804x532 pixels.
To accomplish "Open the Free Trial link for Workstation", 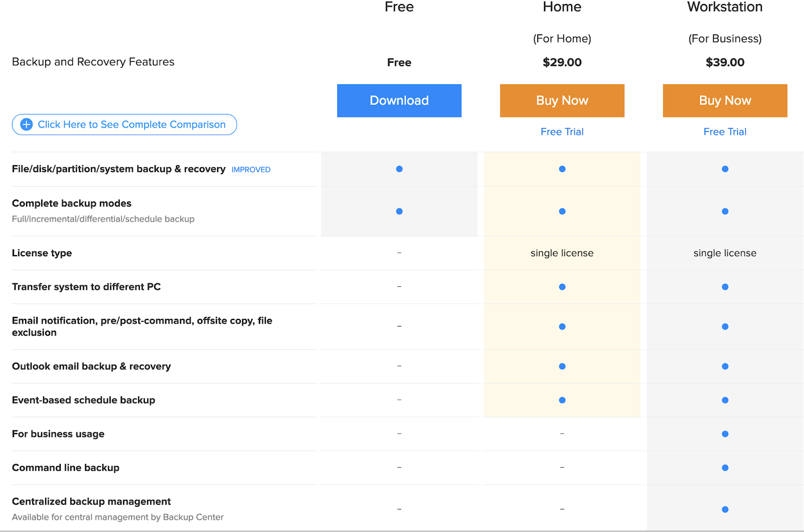I will coord(725,132).
